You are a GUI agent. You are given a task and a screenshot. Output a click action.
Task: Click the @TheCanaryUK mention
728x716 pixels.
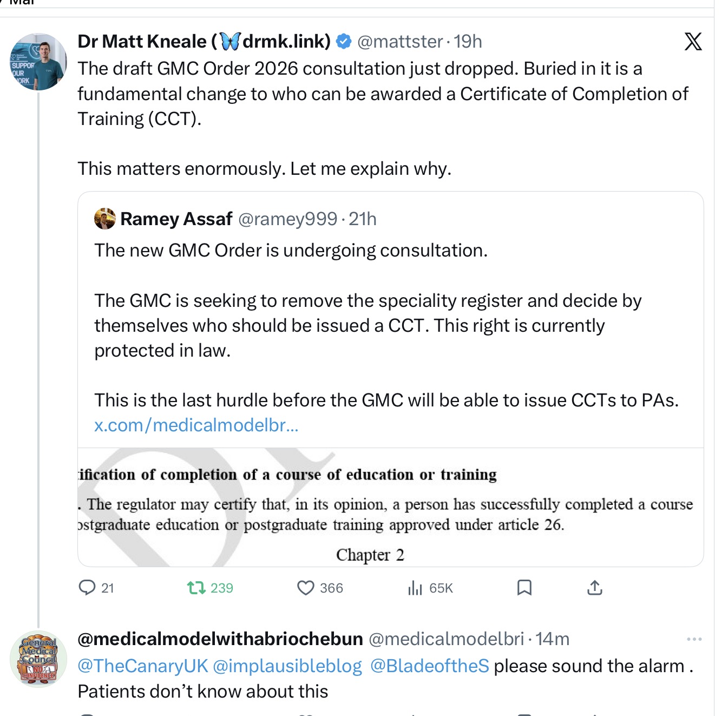(143, 666)
